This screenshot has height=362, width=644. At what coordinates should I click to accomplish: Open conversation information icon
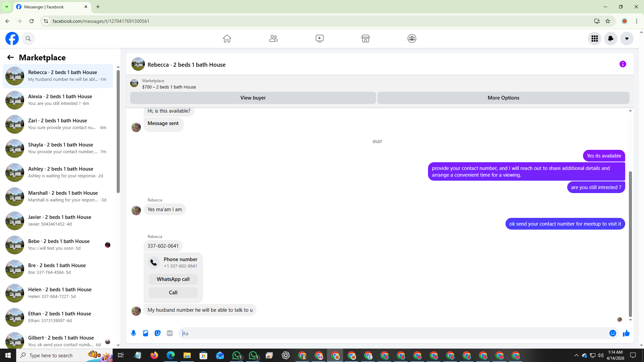[x=623, y=64]
